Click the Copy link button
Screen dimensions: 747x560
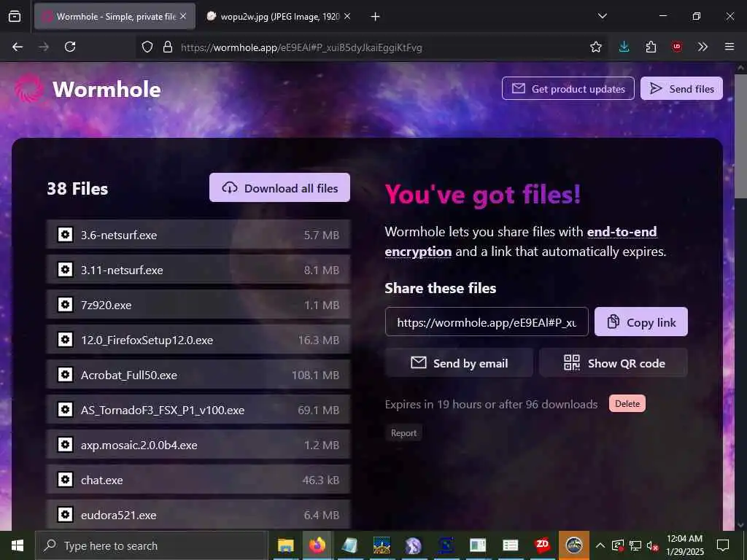(x=640, y=322)
